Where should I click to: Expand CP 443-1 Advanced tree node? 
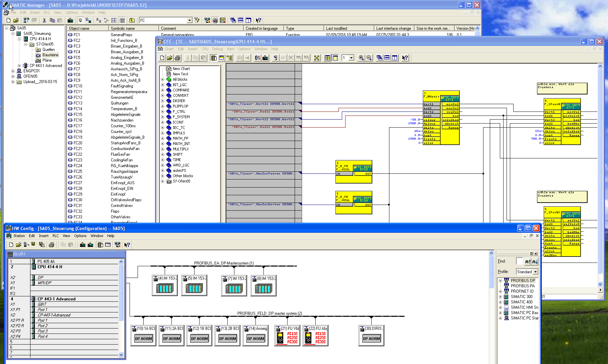(19, 66)
